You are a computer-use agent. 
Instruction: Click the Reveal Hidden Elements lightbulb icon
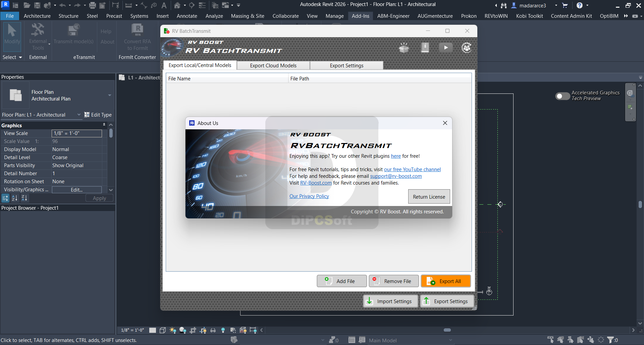(223, 330)
